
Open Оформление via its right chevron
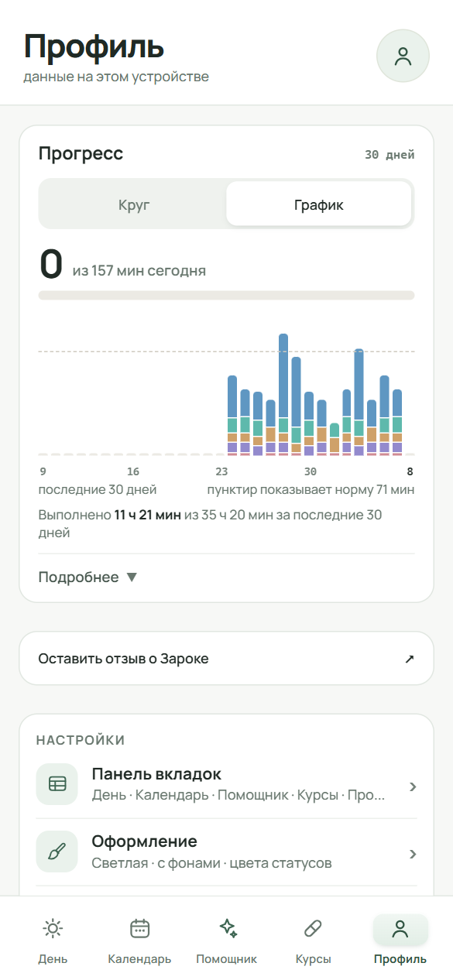(413, 855)
